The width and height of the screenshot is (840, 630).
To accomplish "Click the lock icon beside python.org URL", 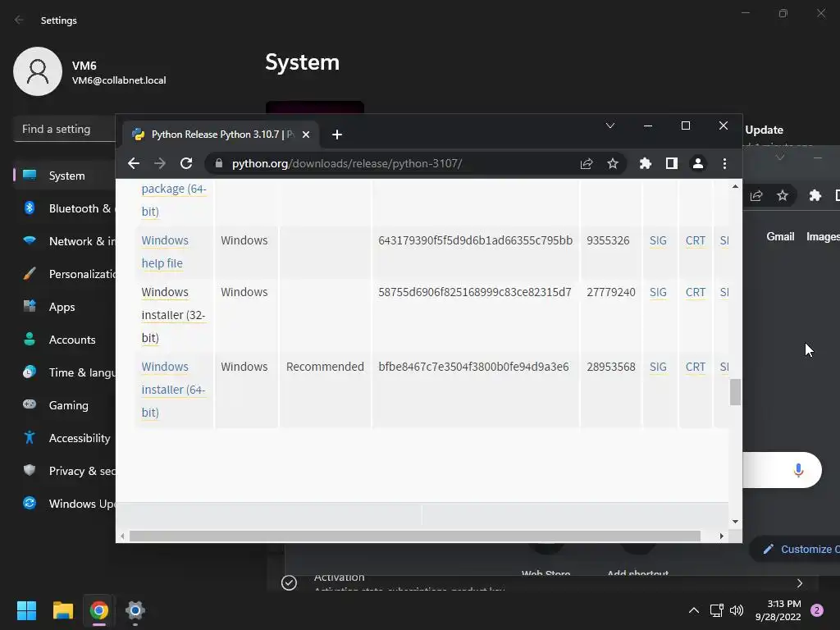I will (218, 163).
